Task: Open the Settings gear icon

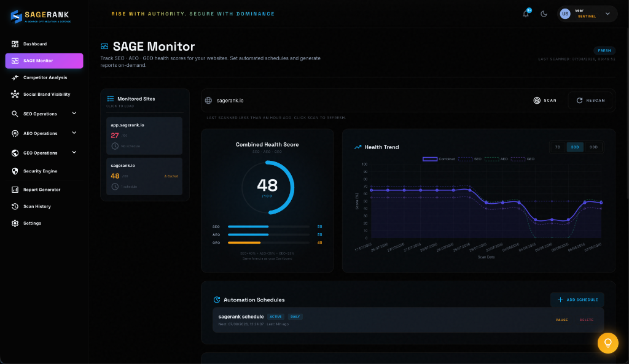Action: point(15,223)
